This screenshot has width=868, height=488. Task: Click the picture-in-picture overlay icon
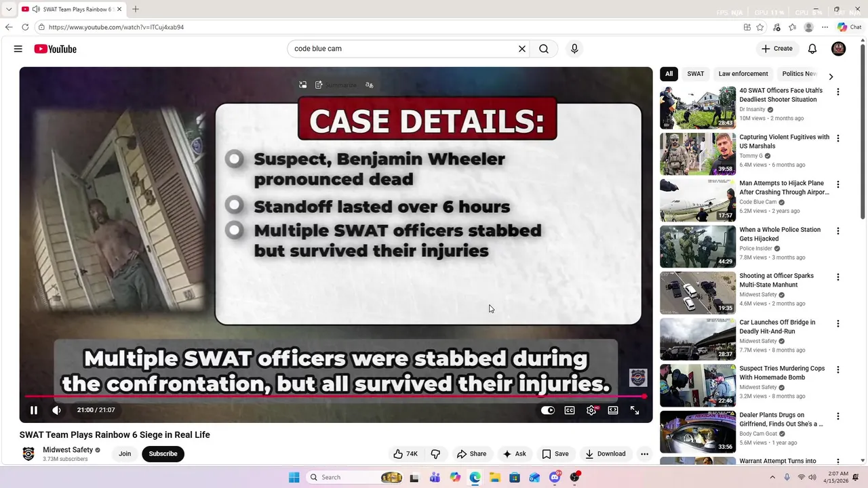pyautogui.click(x=302, y=85)
